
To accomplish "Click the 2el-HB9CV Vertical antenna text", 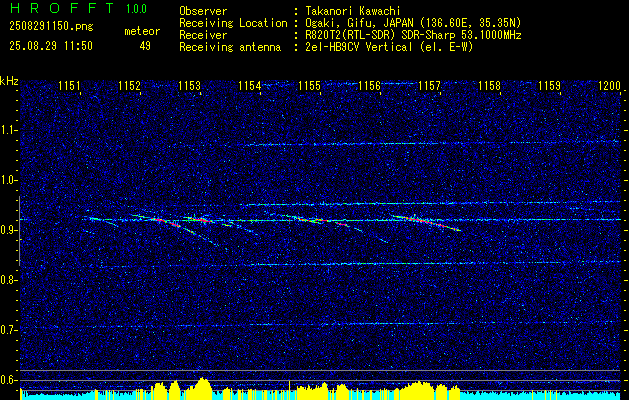I will coord(389,47).
